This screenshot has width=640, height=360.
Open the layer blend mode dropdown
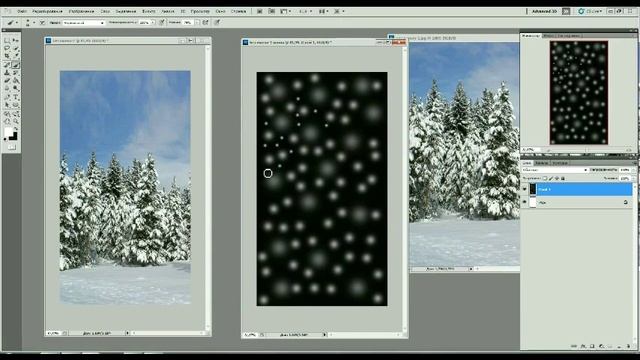click(555, 170)
